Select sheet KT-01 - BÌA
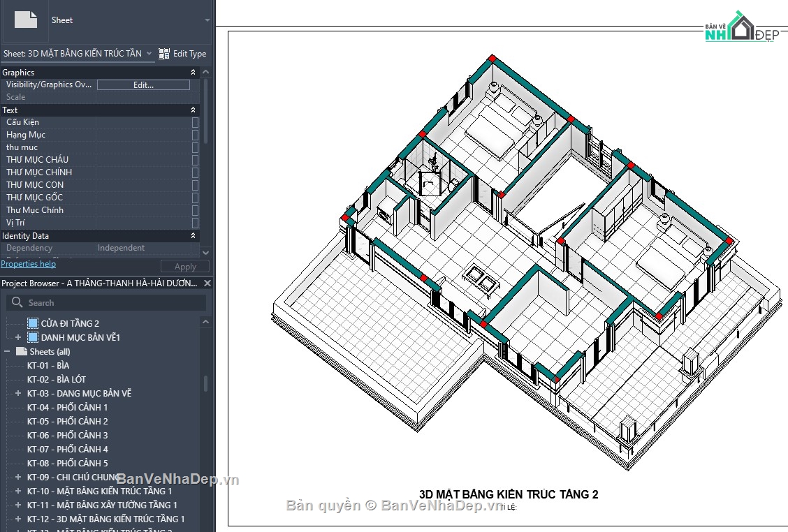 point(48,365)
